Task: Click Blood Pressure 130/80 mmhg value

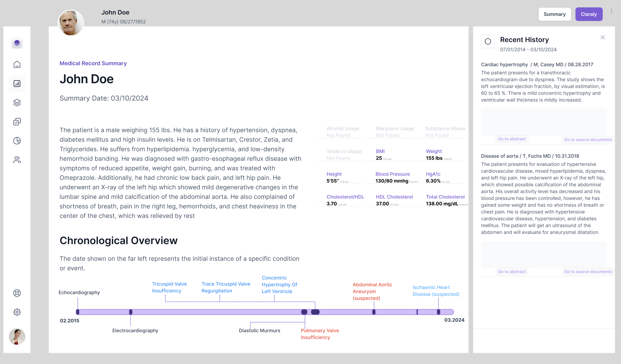Action: coord(392,181)
